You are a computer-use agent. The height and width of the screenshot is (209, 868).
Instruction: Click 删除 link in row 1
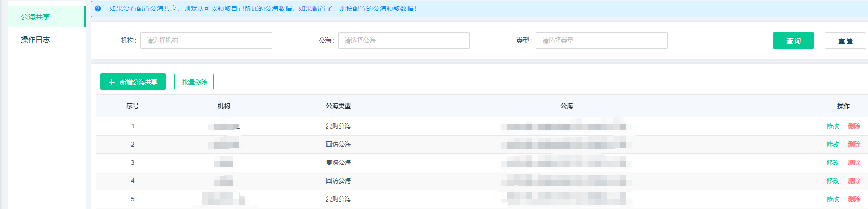coord(854,126)
